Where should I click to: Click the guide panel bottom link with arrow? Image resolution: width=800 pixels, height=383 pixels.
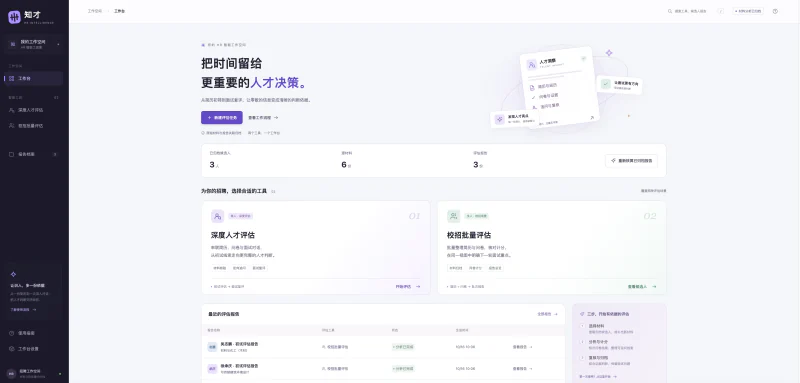coord(598,376)
